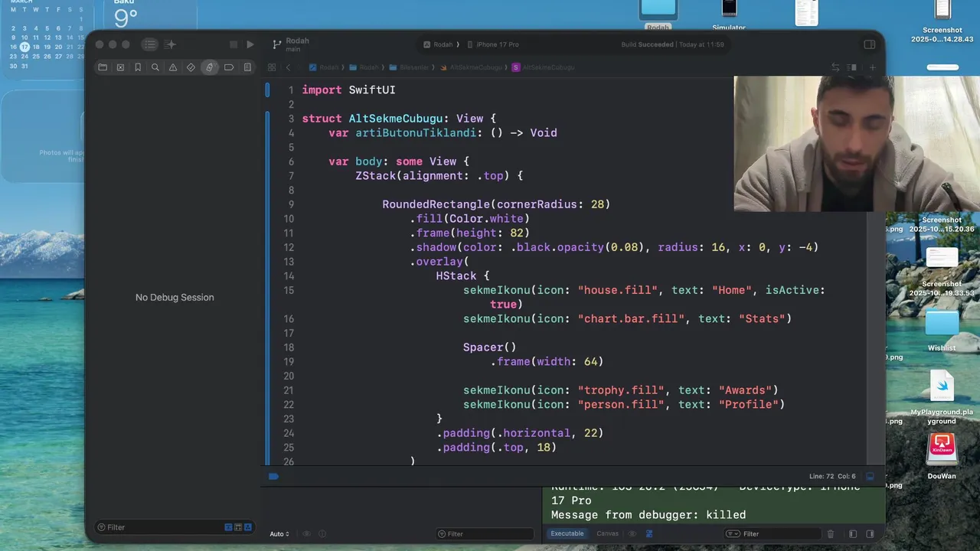The height and width of the screenshot is (551, 980).
Task: Toggle the console pane icon
Action: pyautogui.click(x=870, y=534)
